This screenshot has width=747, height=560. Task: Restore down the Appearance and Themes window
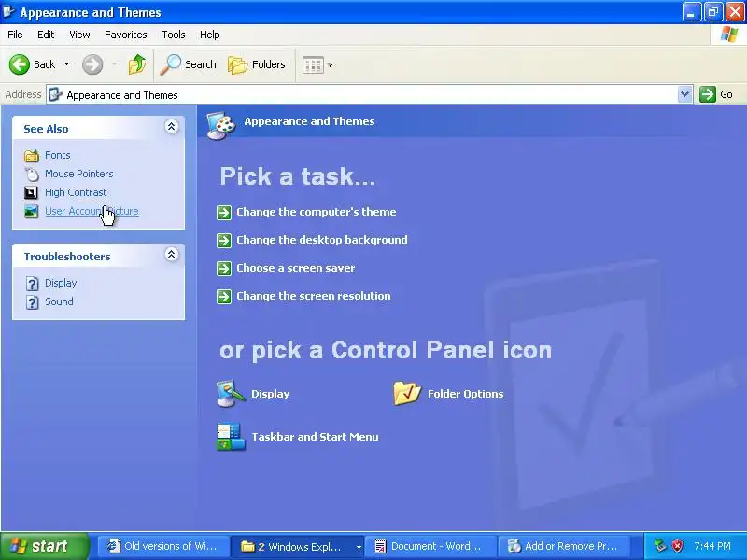[713, 11]
